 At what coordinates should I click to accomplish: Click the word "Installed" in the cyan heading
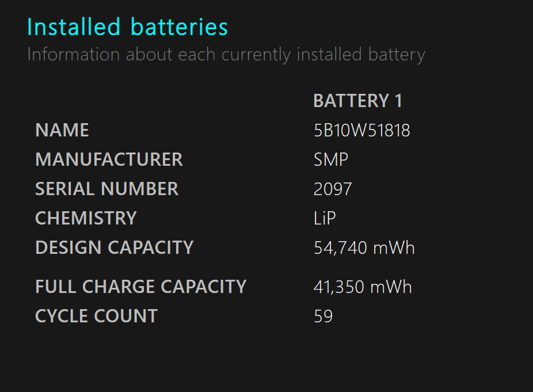(x=74, y=27)
